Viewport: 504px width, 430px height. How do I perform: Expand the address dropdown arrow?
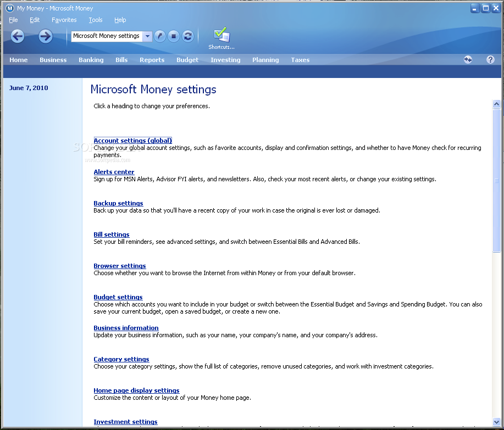point(147,36)
